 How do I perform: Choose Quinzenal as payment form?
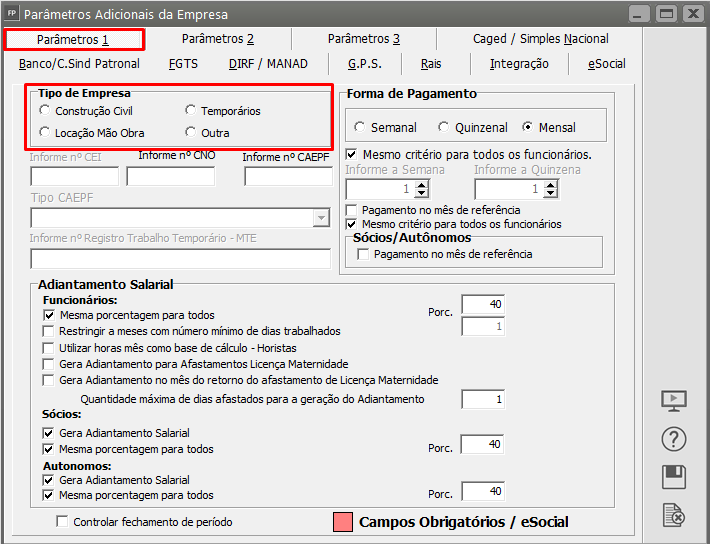click(442, 128)
